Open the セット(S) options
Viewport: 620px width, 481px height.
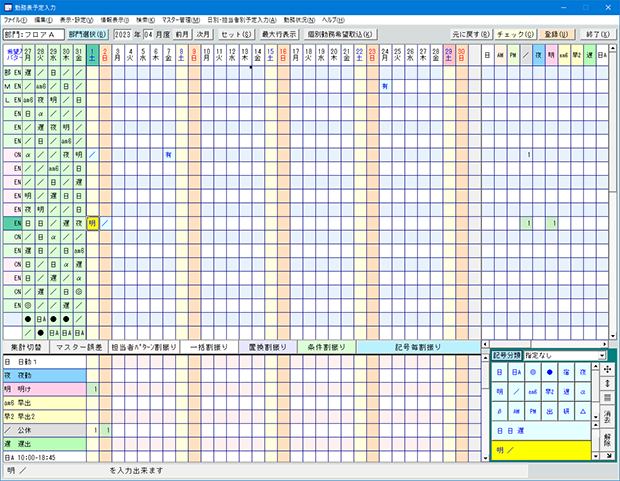236,34
